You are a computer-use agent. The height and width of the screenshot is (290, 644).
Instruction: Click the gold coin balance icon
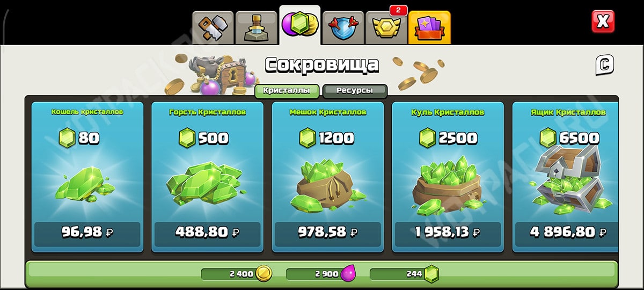(x=264, y=273)
